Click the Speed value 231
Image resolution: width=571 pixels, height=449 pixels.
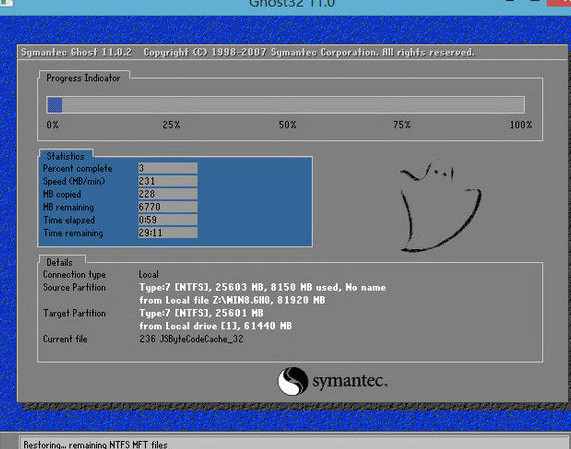pyautogui.click(x=168, y=181)
